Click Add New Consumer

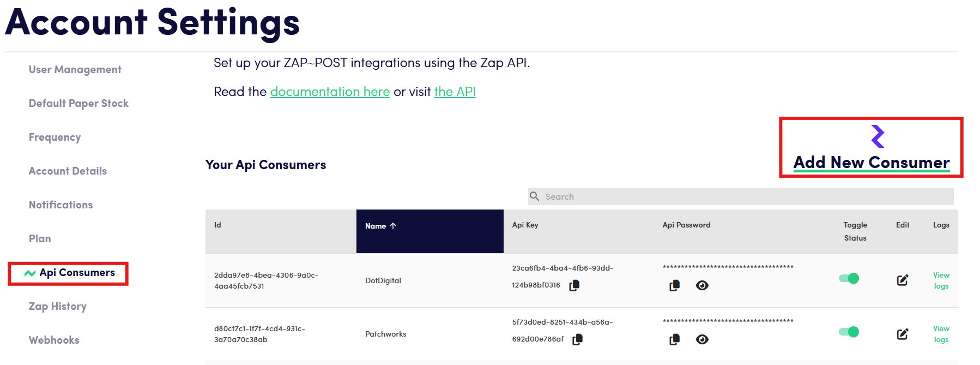pos(871,163)
